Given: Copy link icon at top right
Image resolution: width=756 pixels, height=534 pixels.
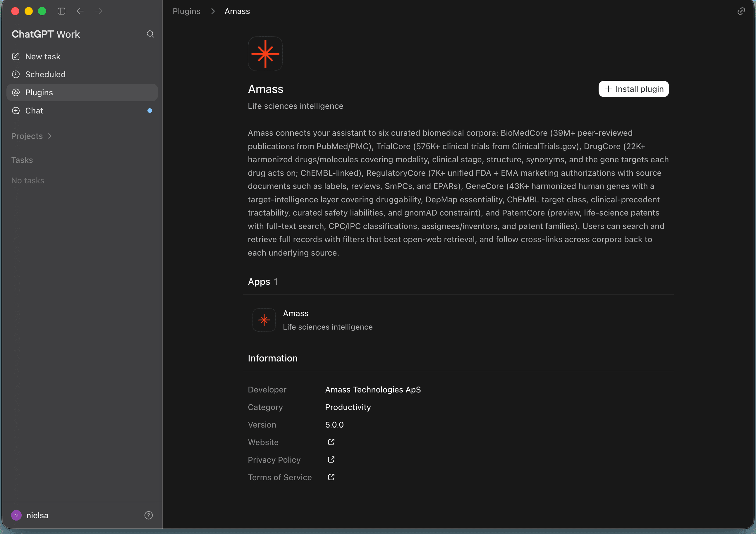Looking at the screenshot, I should [x=741, y=11].
